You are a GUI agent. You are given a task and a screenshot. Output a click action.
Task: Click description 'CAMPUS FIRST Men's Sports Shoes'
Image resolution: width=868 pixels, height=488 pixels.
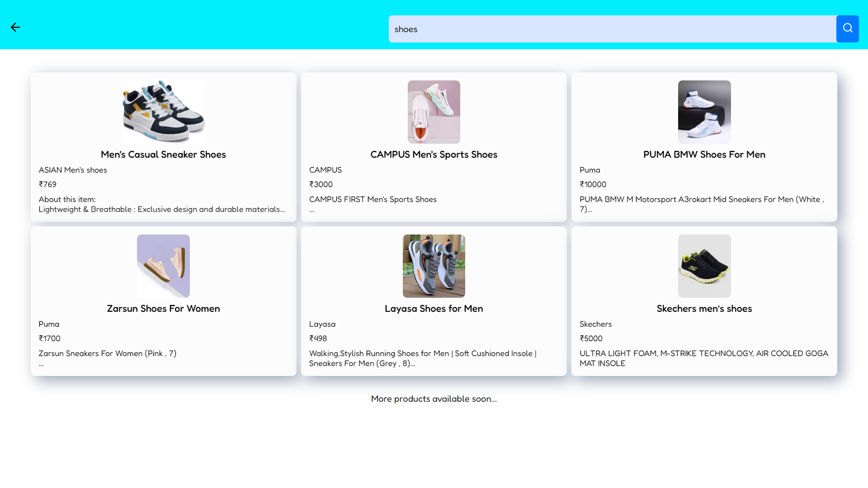tap(373, 199)
